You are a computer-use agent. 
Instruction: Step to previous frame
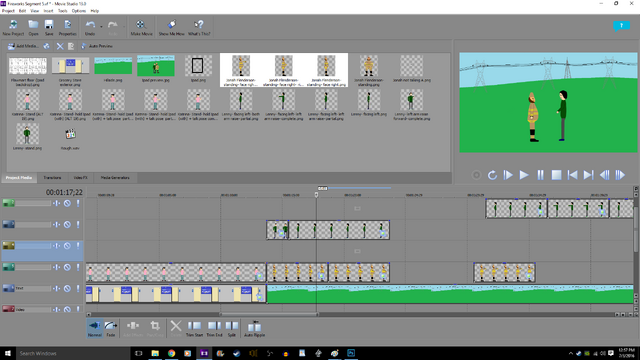coord(604,175)
